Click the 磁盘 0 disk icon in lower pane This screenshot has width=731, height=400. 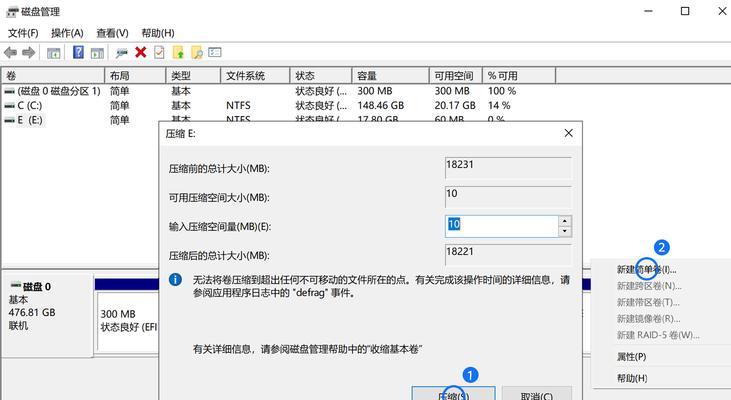16,285
